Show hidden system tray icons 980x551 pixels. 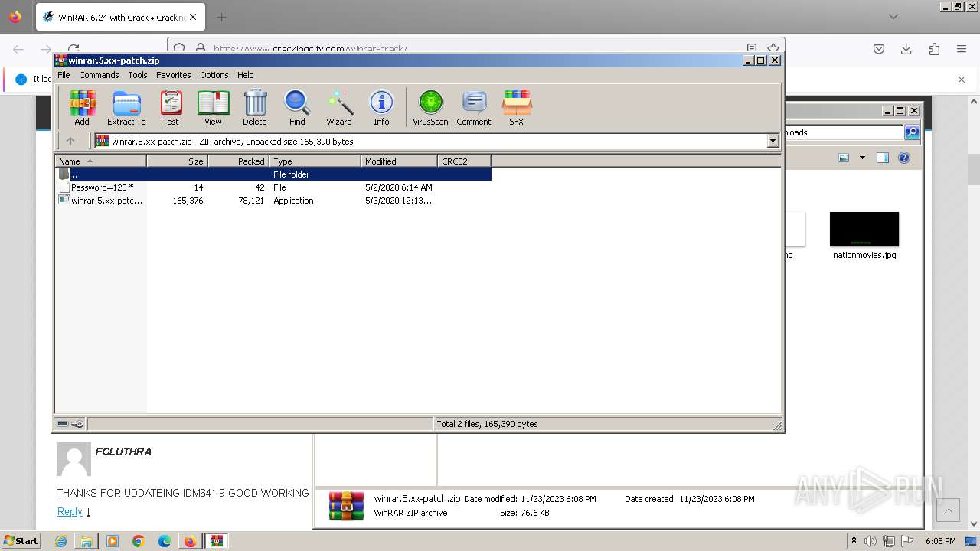[854, 541]
